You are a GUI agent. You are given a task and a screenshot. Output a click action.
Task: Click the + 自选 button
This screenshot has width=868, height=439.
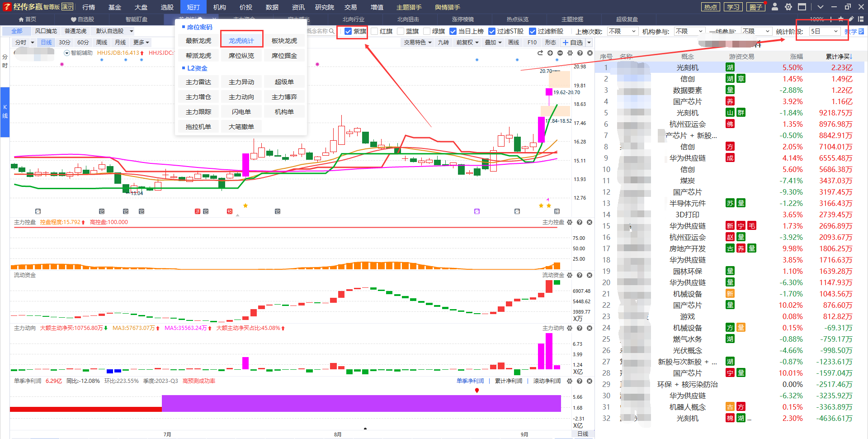pyautogui.click(x=573, y=43)
